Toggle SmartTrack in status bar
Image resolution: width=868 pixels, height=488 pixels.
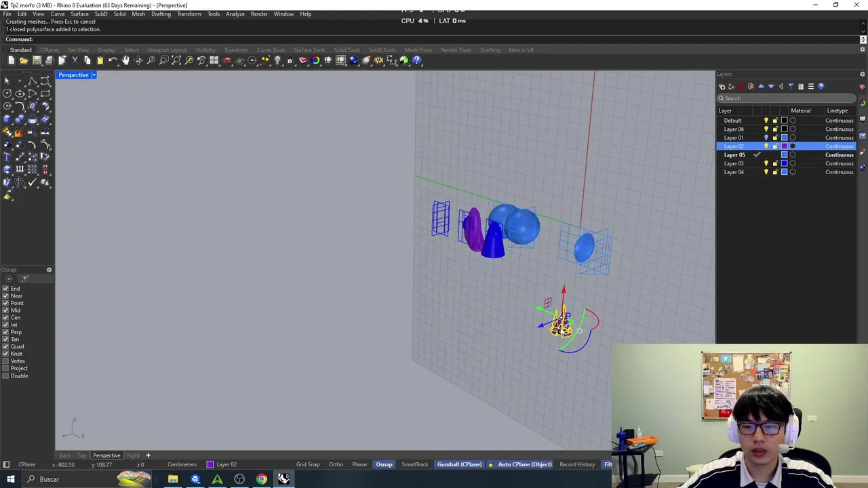click(414, 464)
